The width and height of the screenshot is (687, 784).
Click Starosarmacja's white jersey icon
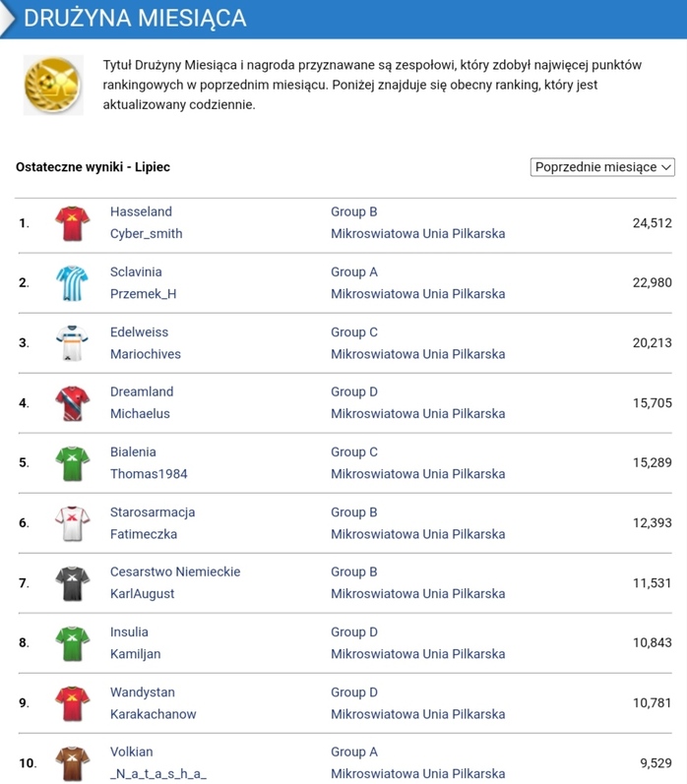pos(72,523)
